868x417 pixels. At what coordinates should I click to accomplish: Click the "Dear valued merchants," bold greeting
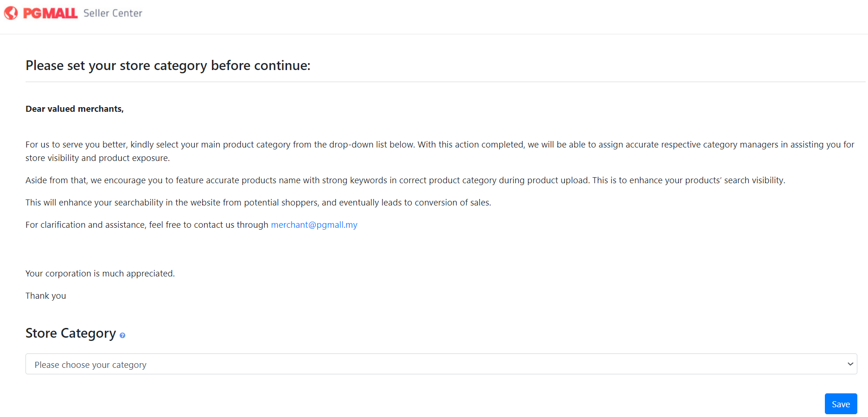[75, 109]
